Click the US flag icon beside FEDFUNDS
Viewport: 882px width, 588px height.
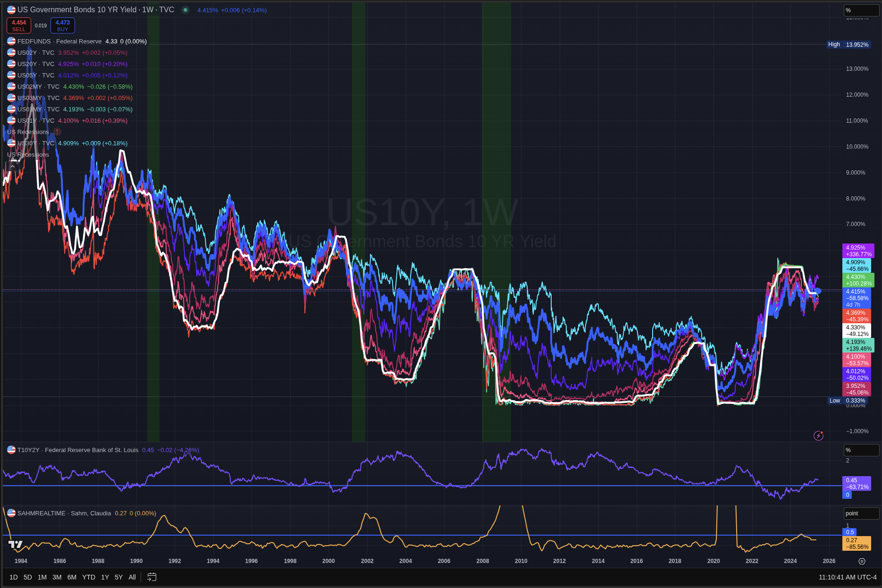11,41
